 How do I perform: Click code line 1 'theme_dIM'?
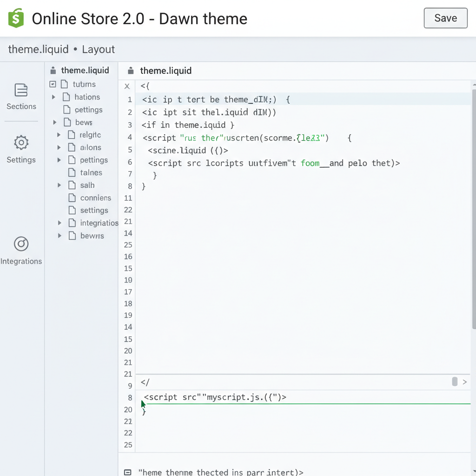point(215,99)
